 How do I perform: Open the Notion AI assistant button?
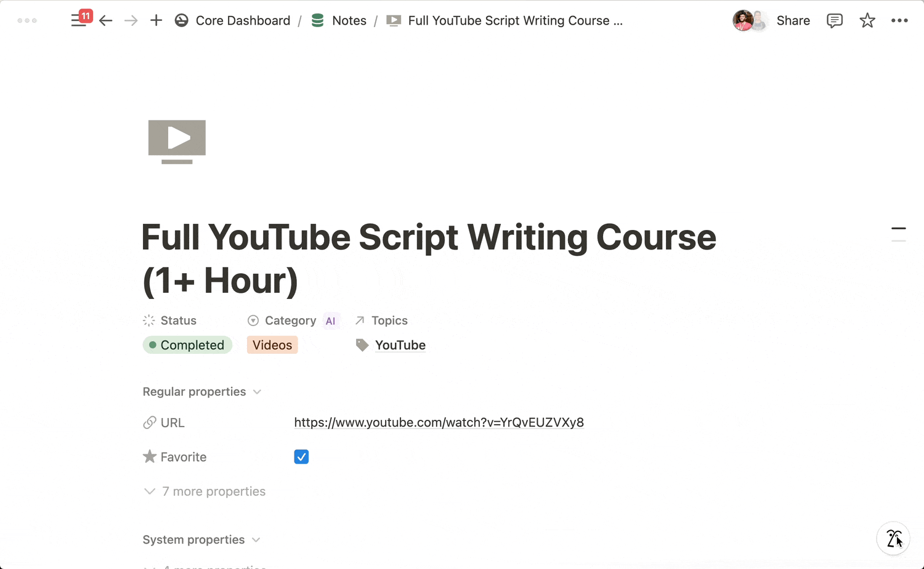point(893,538)
